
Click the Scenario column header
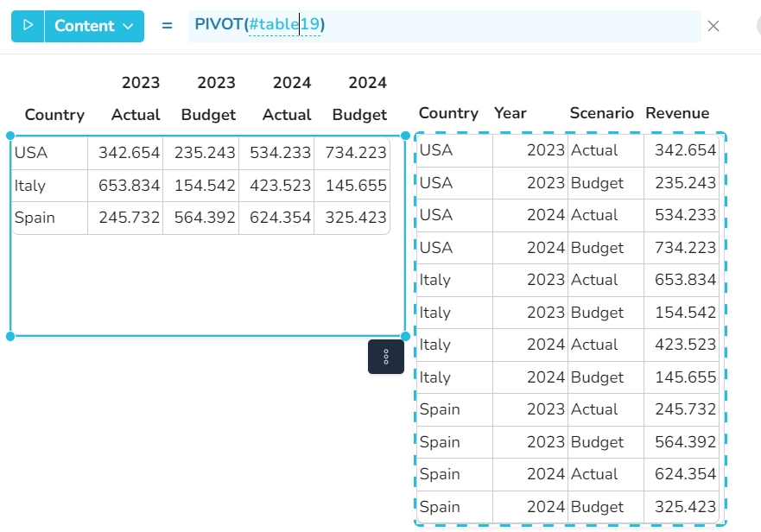[602, 113]
